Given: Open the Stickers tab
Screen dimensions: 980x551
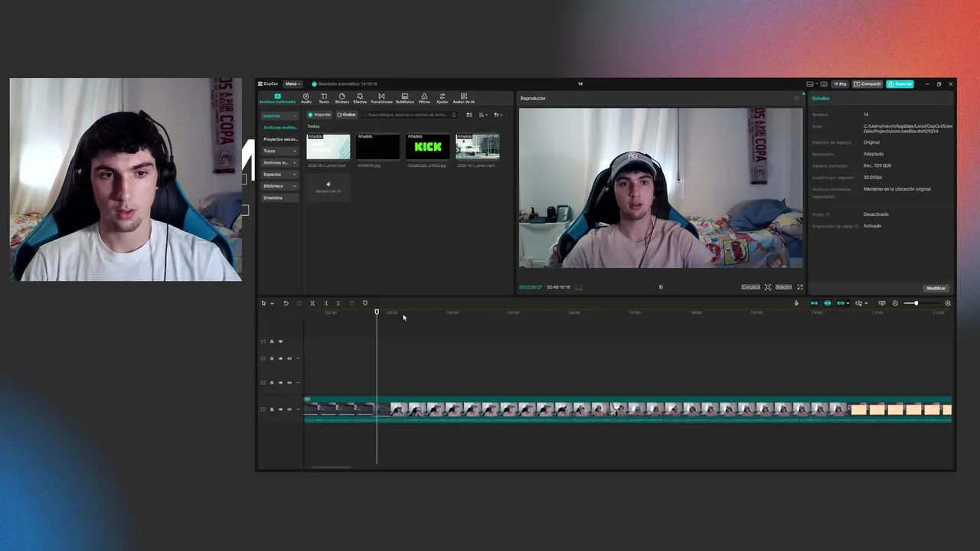Looking at the screenshot, I should pyautogui.click(x=341, y=98).
